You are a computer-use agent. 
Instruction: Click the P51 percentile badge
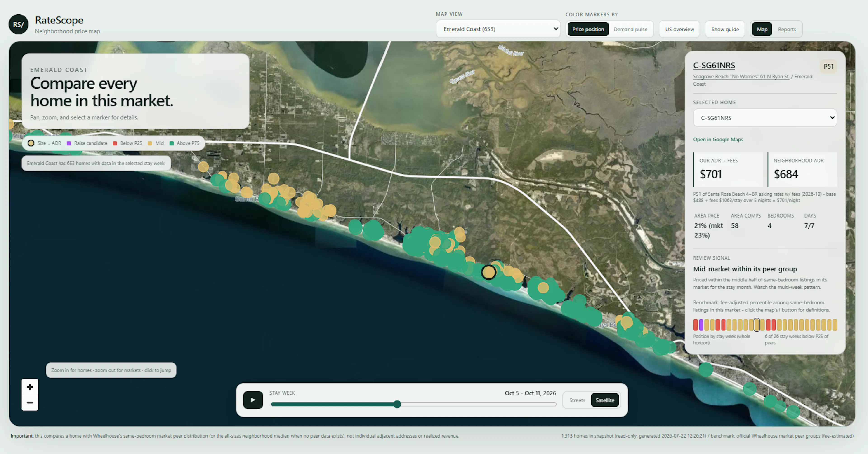tap(828, 66)
